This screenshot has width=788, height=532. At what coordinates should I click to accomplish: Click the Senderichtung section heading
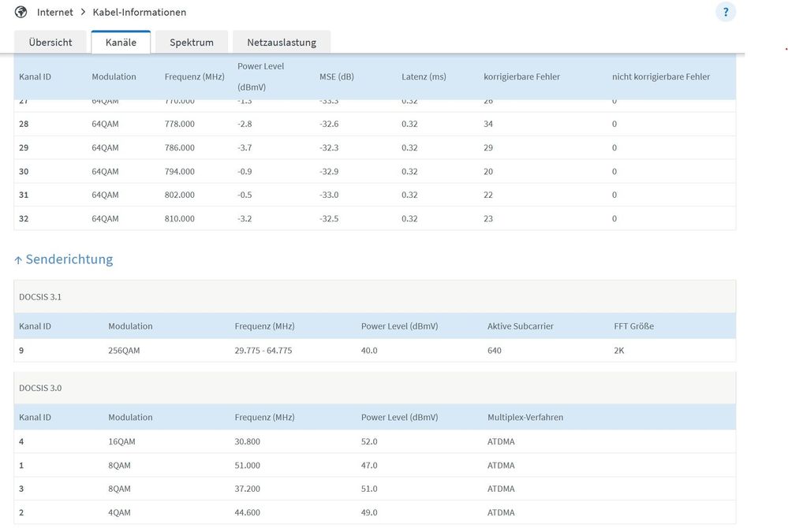point(69,259)
